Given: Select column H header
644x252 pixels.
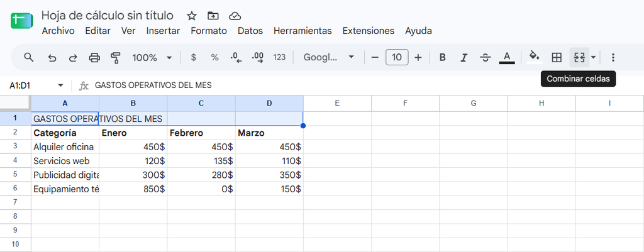Looking at the screenshot, I should (541, 104).
